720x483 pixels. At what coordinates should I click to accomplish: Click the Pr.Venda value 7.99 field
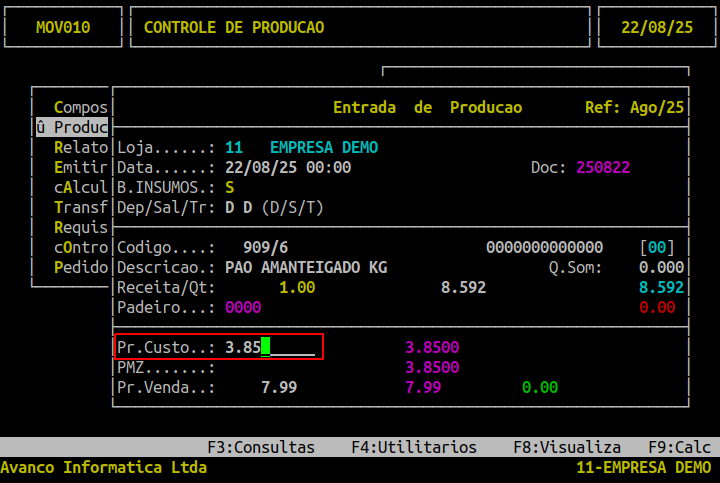[278, 388]
